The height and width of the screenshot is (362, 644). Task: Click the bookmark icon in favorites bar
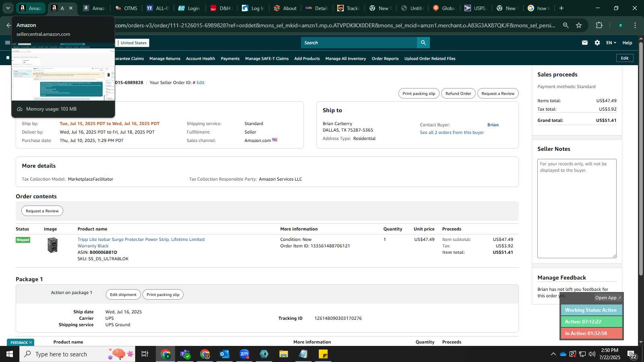point(8,58)
